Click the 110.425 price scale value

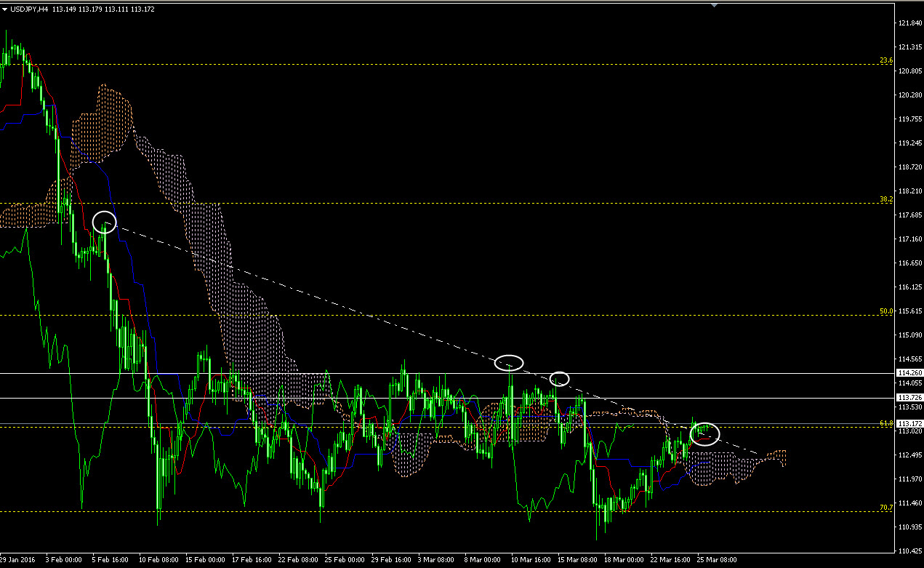pos(910,551)
